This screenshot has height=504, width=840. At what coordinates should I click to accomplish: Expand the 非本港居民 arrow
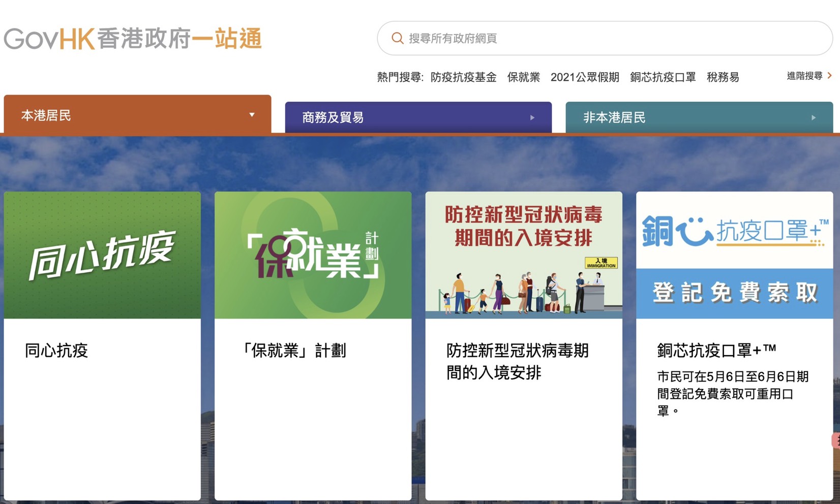(x=814, y=117)
